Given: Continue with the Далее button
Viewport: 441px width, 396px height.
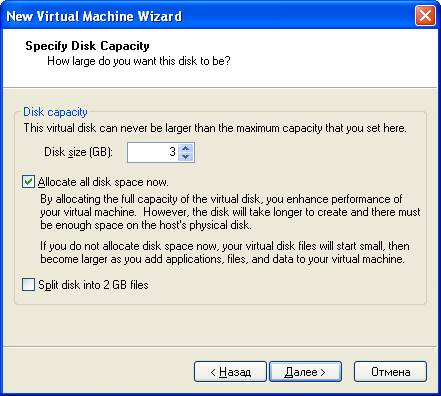Looking at the screenshot, I should tap(305, 372).
